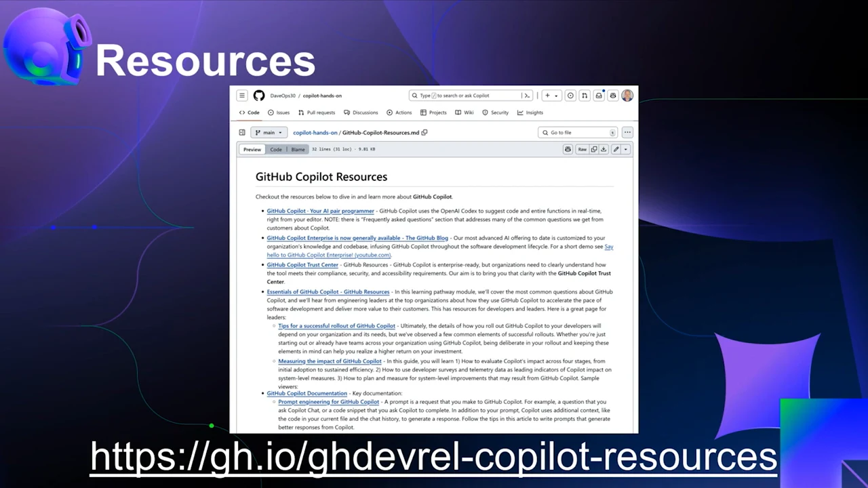Open the copilot-hands-on repository header link
This screenshot has width=868, height=488.
click(322, 96)
